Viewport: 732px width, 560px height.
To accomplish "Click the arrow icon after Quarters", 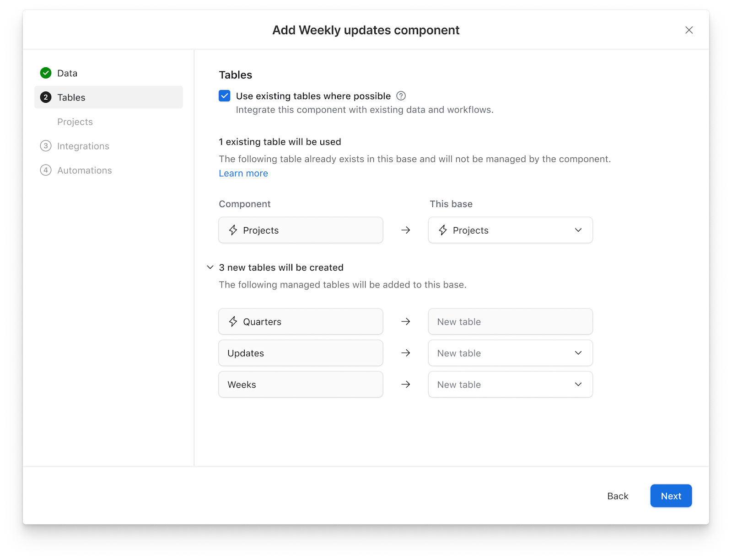I will point(405,321).
